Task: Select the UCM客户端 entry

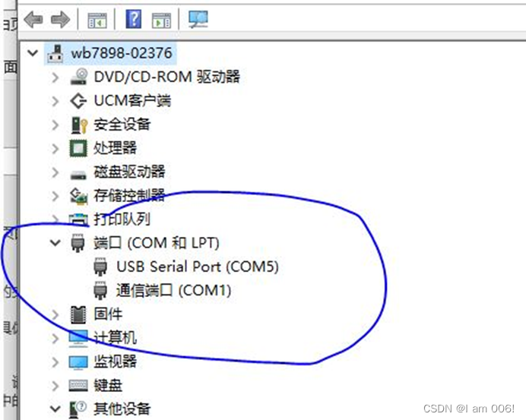Action: [x=132, y=100]
